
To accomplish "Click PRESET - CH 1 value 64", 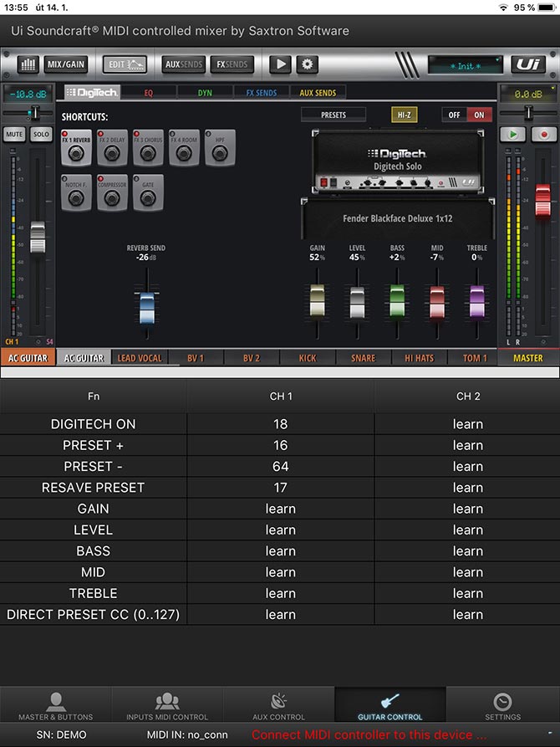I will click(x=281, y=467).
